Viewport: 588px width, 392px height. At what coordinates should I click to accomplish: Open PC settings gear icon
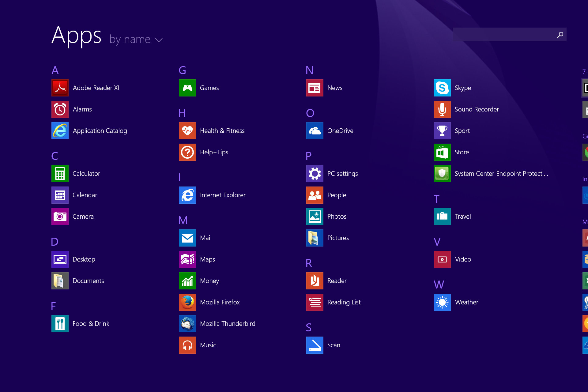(x=315, y=174)
